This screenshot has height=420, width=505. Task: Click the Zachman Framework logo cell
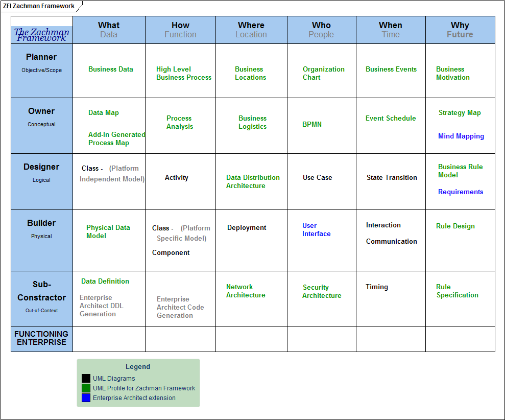[x=41, y=34]
